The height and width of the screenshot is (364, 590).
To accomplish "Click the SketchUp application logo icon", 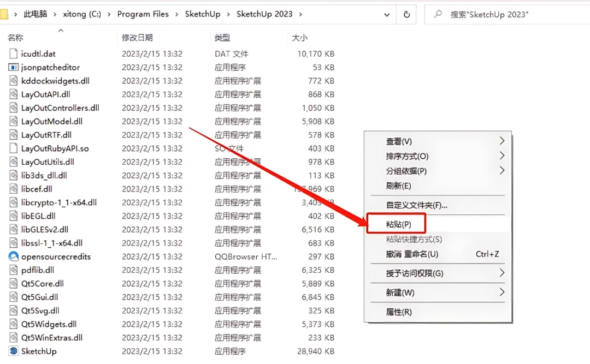I will [x=14, y=351].
